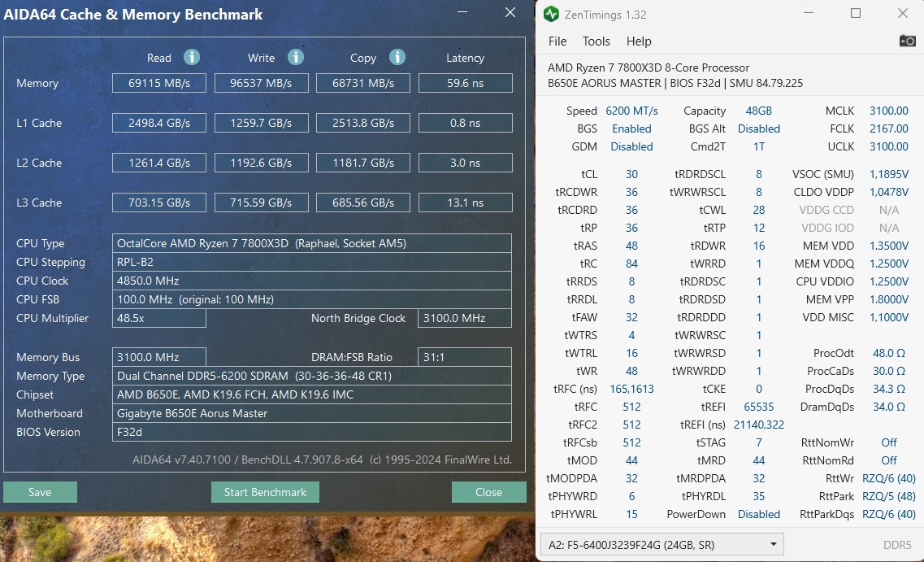This screenshot has width=924, height=562.
Task: Click the VSOC (SMU) value 1,1895V
Action: coord(888,174)
